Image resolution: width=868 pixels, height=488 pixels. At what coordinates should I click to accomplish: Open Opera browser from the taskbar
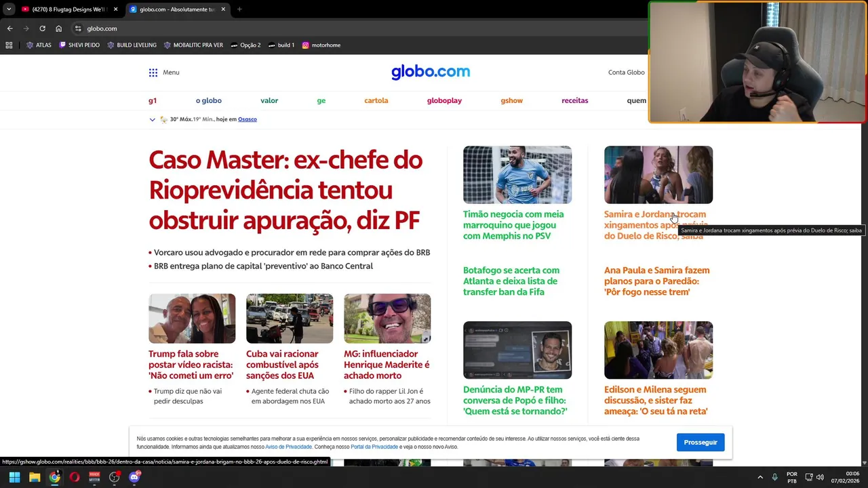tap(75, 477)
